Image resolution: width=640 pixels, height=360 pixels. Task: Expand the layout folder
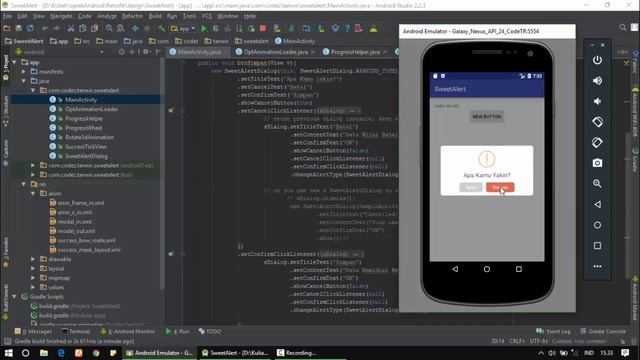(33, 269)
